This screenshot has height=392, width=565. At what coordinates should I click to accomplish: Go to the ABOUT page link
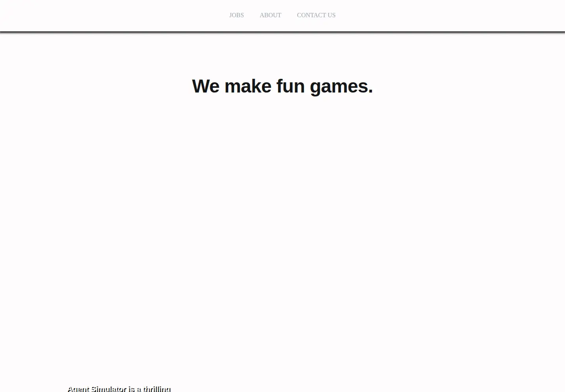coord(270,15)
